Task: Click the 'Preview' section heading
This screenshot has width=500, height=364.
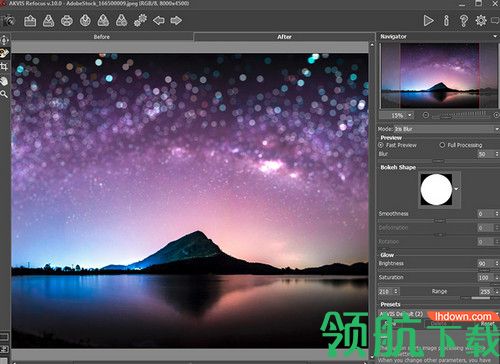Action: coord(391,138)
